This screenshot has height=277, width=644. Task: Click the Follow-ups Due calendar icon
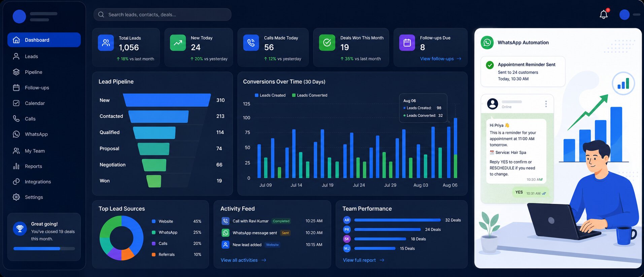coord(407,43)
